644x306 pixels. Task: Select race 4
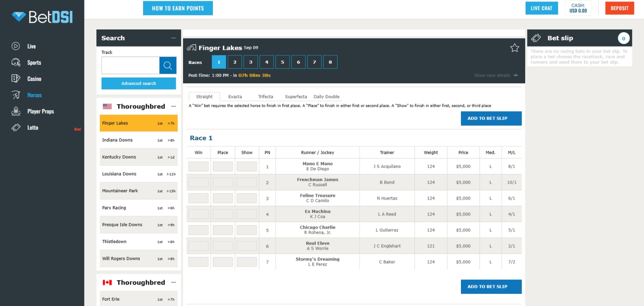[x=267, y=62]
